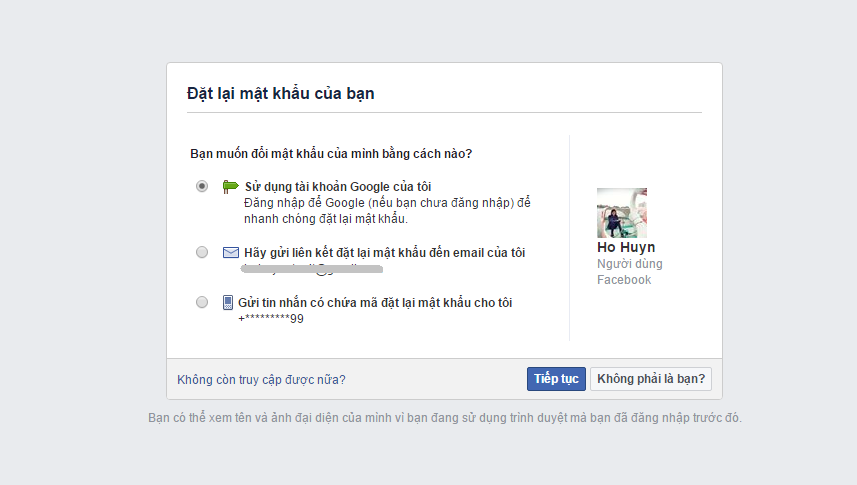Click the green Google sign icon
The image size is (857, 485).
tap(231, 186)
